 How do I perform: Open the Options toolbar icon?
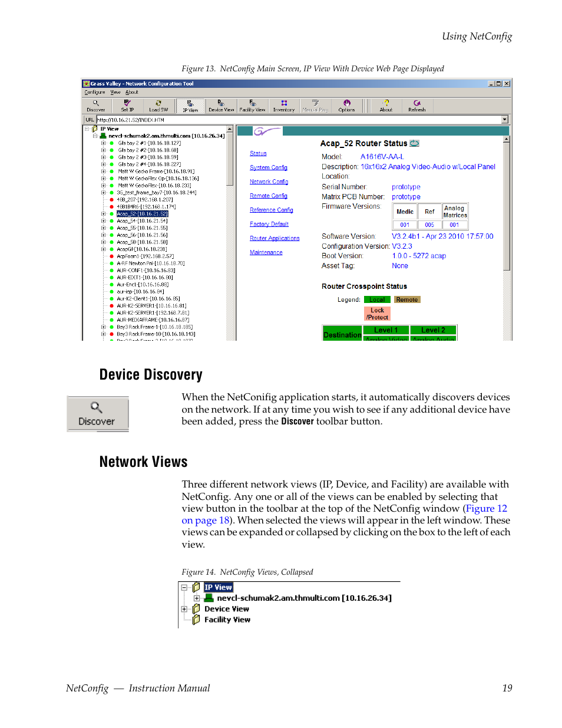tap(346, 106)
